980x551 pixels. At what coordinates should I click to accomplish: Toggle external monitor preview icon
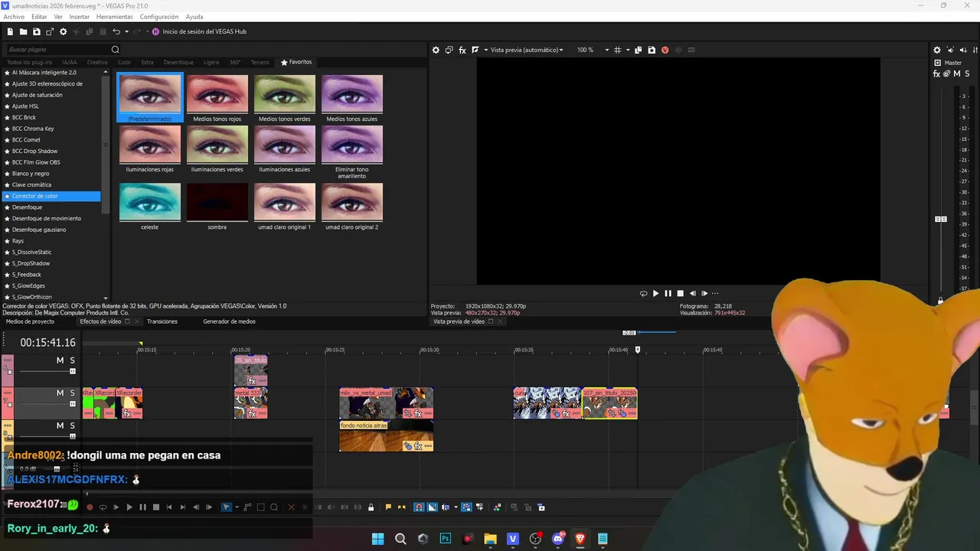[449, 50]
